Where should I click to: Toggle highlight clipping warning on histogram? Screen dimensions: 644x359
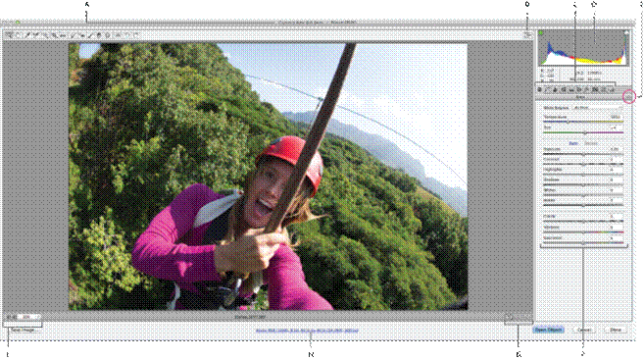[626, 32]
